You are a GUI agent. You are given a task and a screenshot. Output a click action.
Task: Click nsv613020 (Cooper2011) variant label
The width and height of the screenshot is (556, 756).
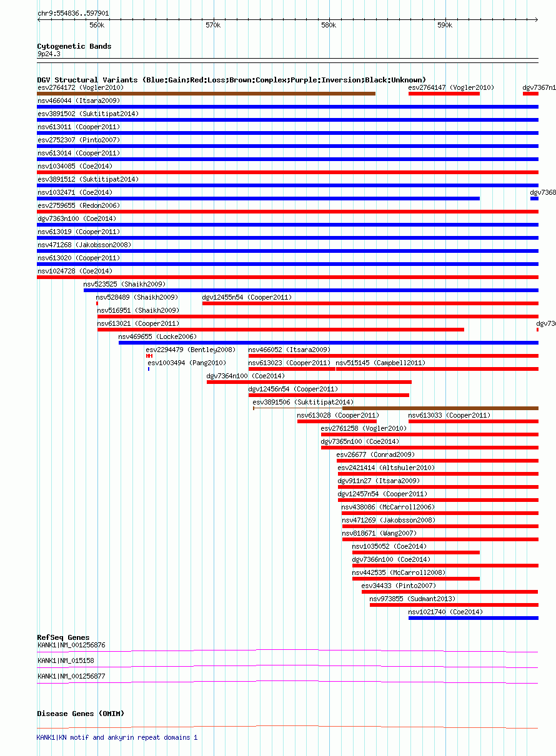pos(79,258)
